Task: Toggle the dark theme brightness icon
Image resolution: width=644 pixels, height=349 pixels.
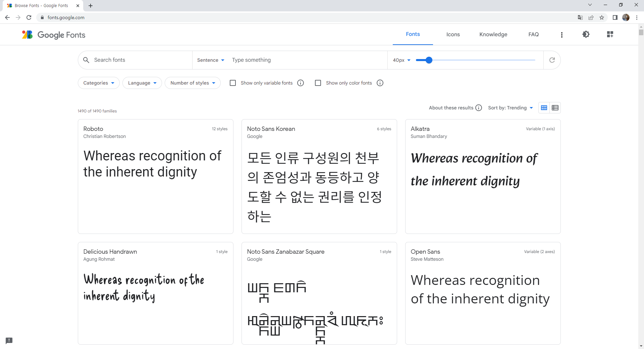Action: coord(586,34)
